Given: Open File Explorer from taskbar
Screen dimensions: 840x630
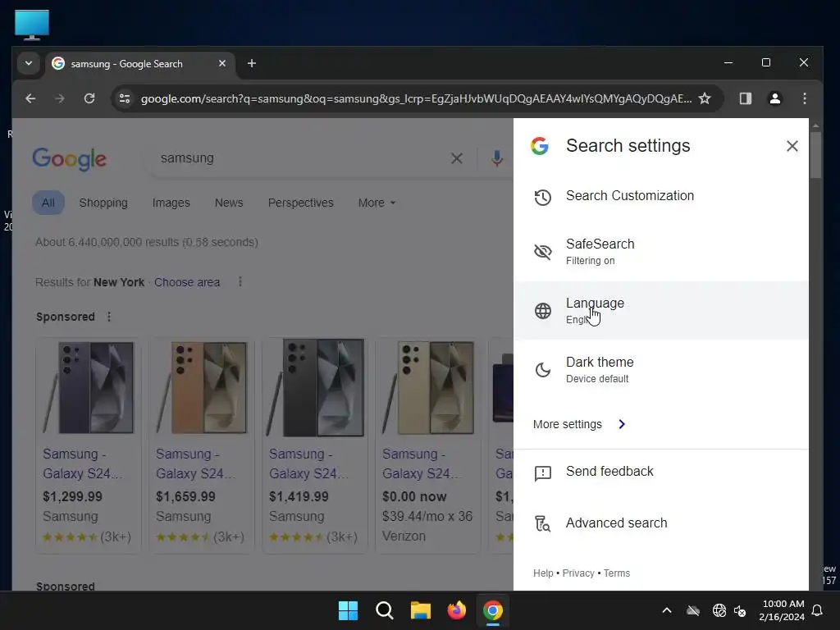Looking at the screenshot, I should (x=421, y=610).
